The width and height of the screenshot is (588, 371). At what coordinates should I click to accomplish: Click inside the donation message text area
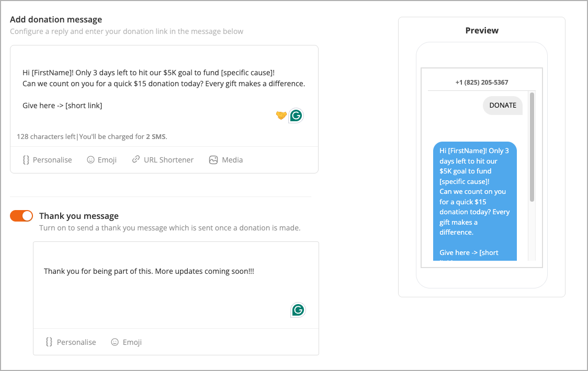pyautogui.click(x=164, y=89)
